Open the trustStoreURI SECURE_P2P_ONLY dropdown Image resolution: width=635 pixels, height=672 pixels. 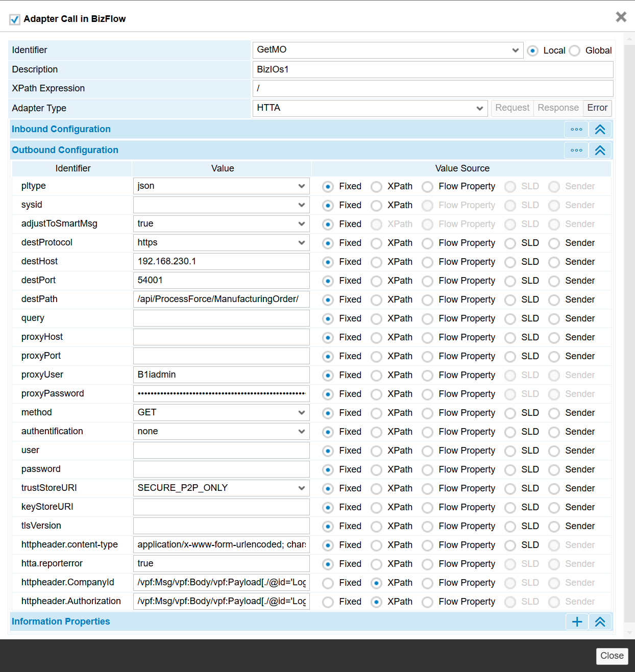coord(221,488)
